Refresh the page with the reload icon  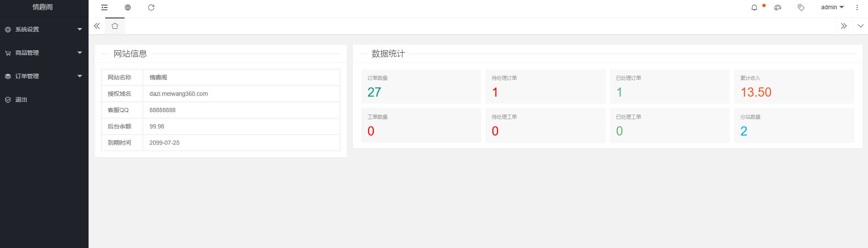151,8
